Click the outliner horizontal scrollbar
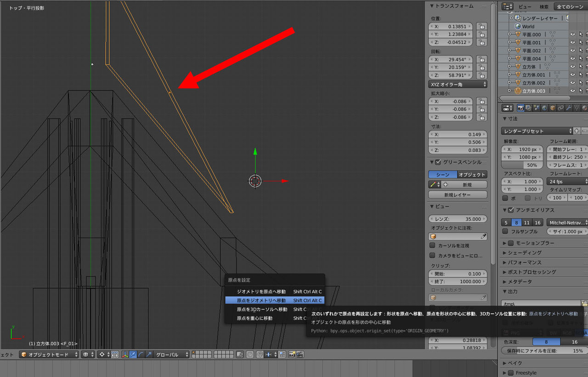 [x=535, y=98]
